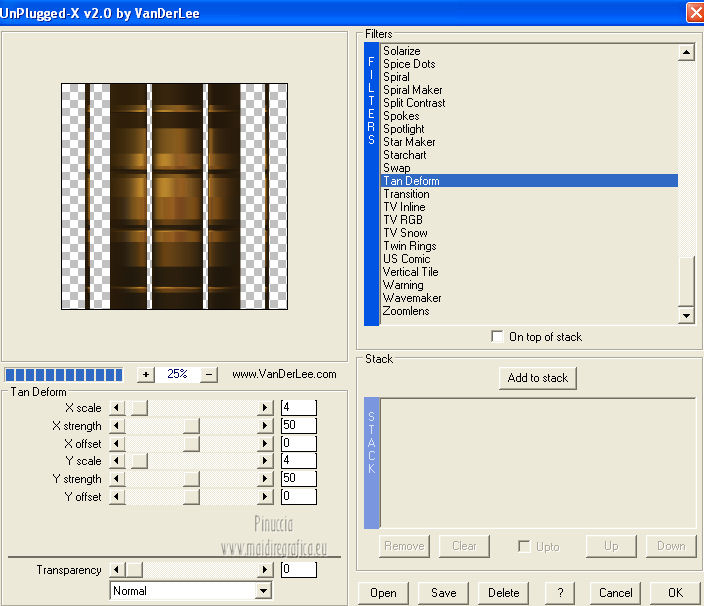
Task: Click left arrow of Y scale slider
Action: pyautogui.click(x=117, y=461)
